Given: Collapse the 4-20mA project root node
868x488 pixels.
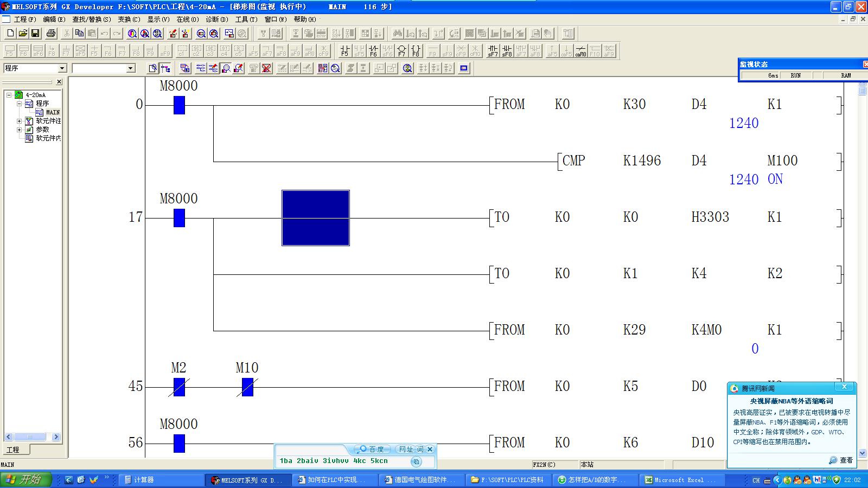Looking at the screenshot, I should pos(9,95).
